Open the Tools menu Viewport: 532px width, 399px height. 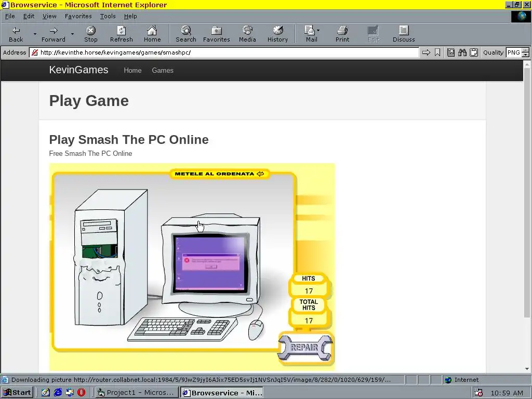[108, 16]
